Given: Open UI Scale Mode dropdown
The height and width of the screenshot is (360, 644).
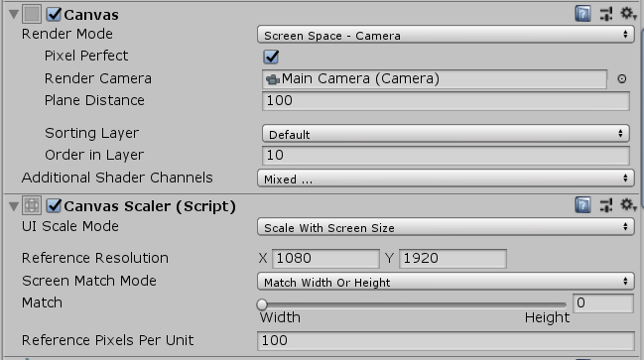Looking at the screenshot, I should 446,227.
